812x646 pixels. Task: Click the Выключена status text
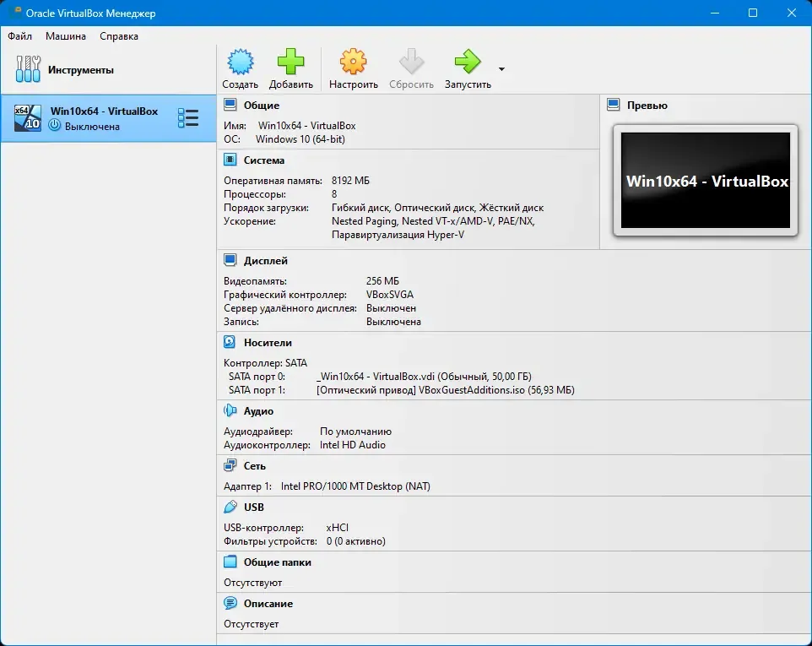[92, 127]
